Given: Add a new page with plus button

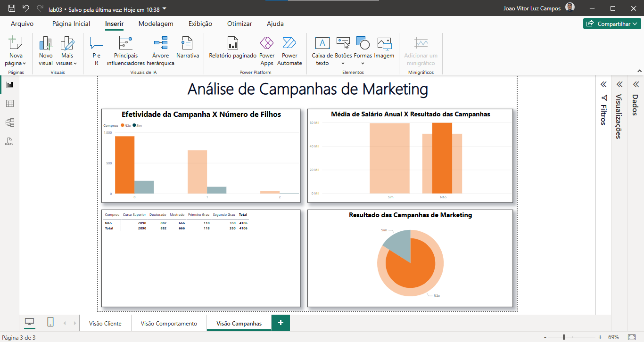Looking at the screenshot, I should (x=281, y=323).
